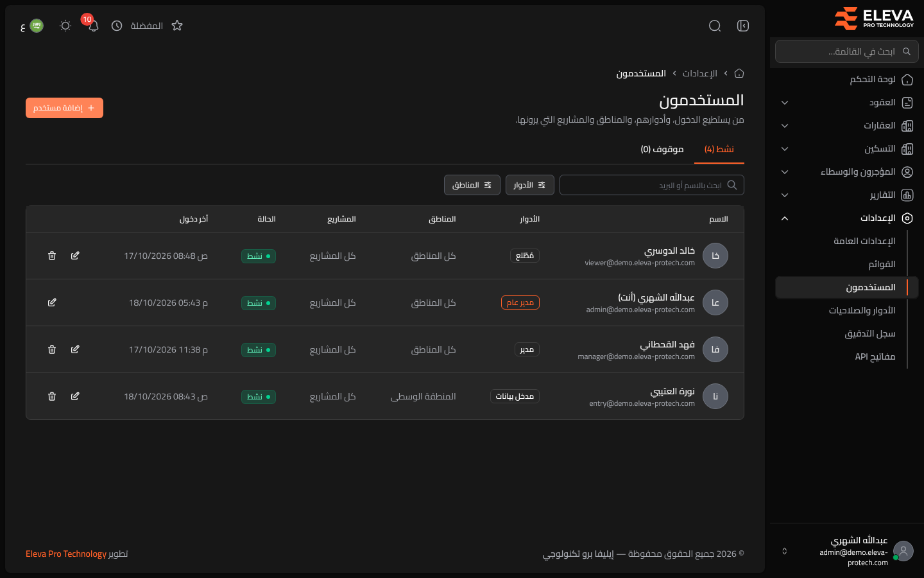This screenshot has height=578, width=924.
Task: Focus the search by name or email field
Action: pos(652,185)
